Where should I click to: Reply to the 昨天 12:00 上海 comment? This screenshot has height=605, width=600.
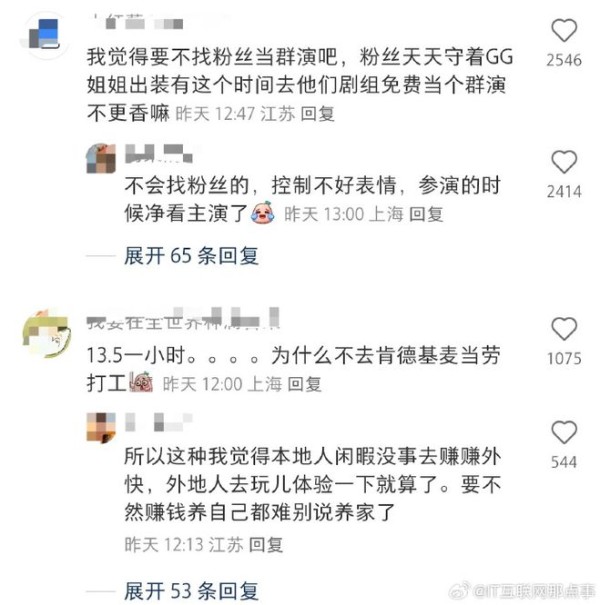(x=304, y=384)
